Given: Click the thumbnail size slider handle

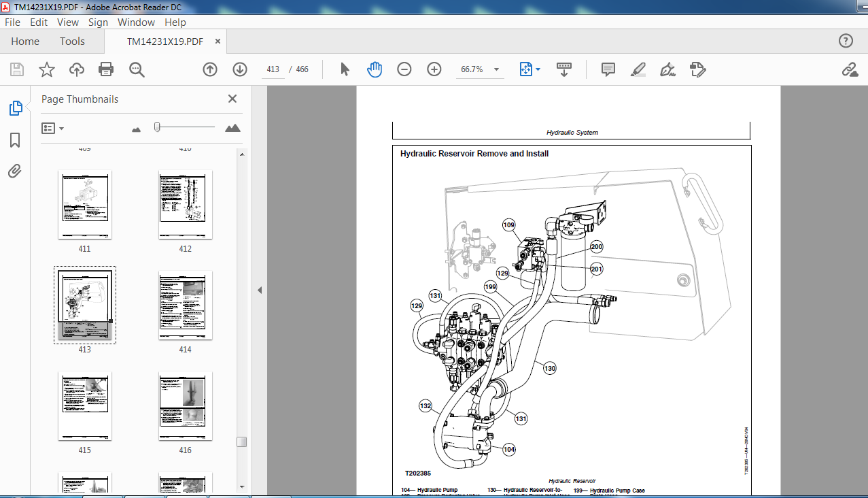Looking at the screenshot, I should pos(157,127).
